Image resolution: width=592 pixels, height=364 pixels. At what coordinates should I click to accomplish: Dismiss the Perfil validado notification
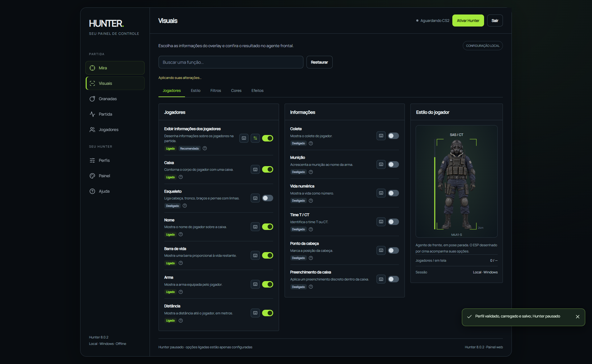[x=578, y=317]
